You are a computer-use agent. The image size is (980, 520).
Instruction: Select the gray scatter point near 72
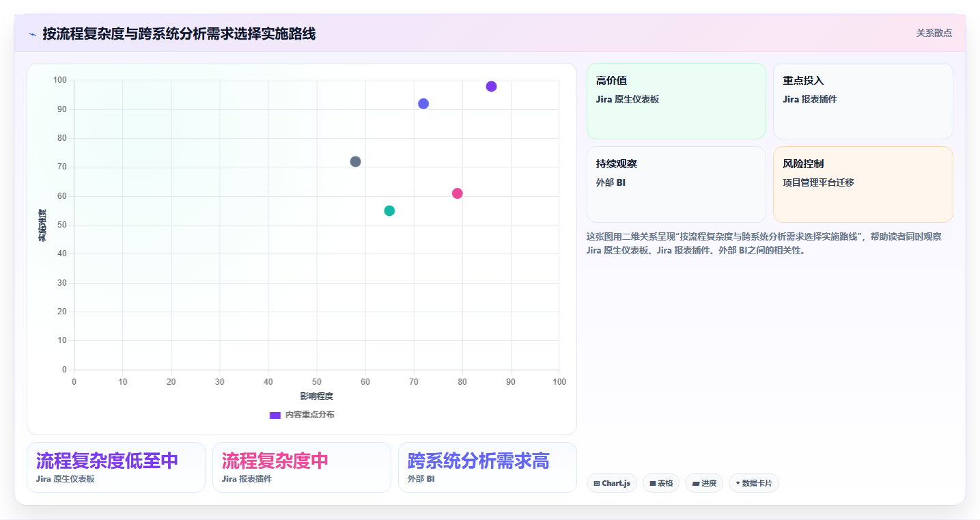pos(355,162)
